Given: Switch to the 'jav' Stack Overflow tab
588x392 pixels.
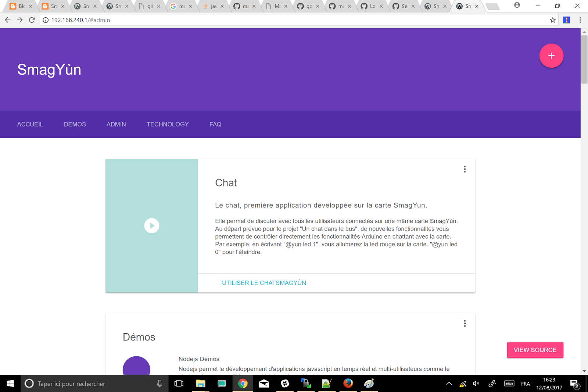Looking at the screenshot, I should [213, 6].
